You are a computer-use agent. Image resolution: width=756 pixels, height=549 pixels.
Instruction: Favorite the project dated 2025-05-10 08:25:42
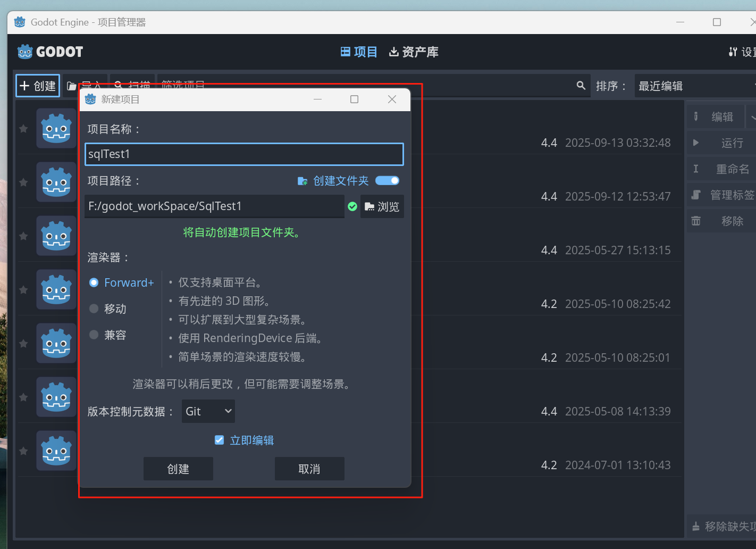coord(23,290)
